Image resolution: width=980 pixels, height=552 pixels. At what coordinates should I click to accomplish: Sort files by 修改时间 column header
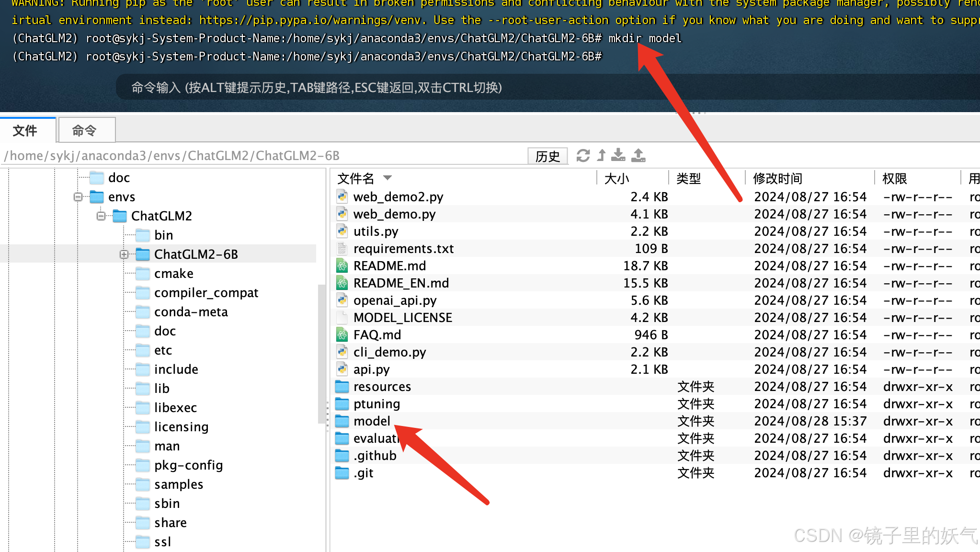tap(777, 178)
